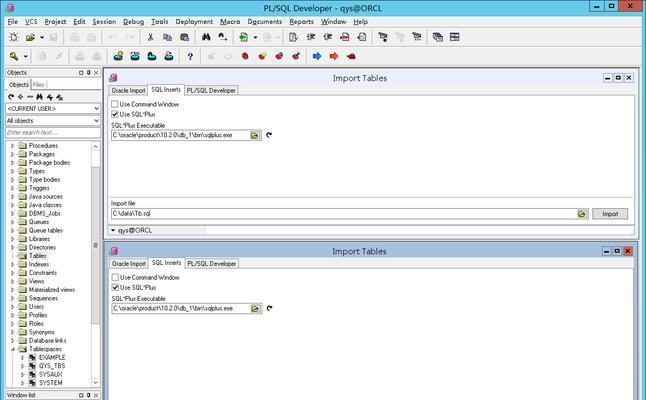Close the Objects panel
The height and width of the screenshot is (400, 646).
pyautogui.click(x=96, y=73)
